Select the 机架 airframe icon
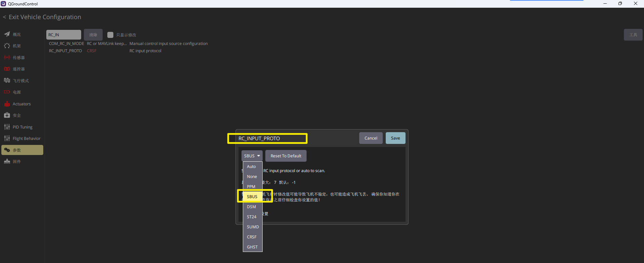Viewport: 644px width, 263px height. [7, 46]
